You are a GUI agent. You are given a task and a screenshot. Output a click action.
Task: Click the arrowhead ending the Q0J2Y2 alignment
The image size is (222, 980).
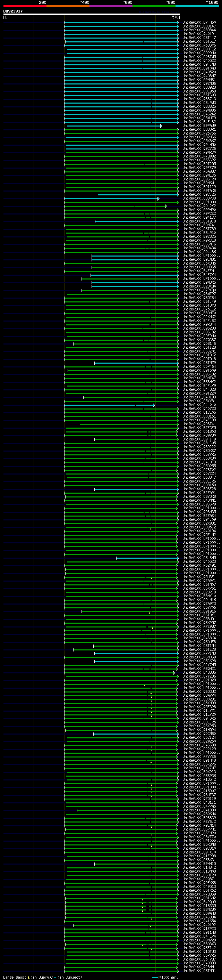point(166,206)
